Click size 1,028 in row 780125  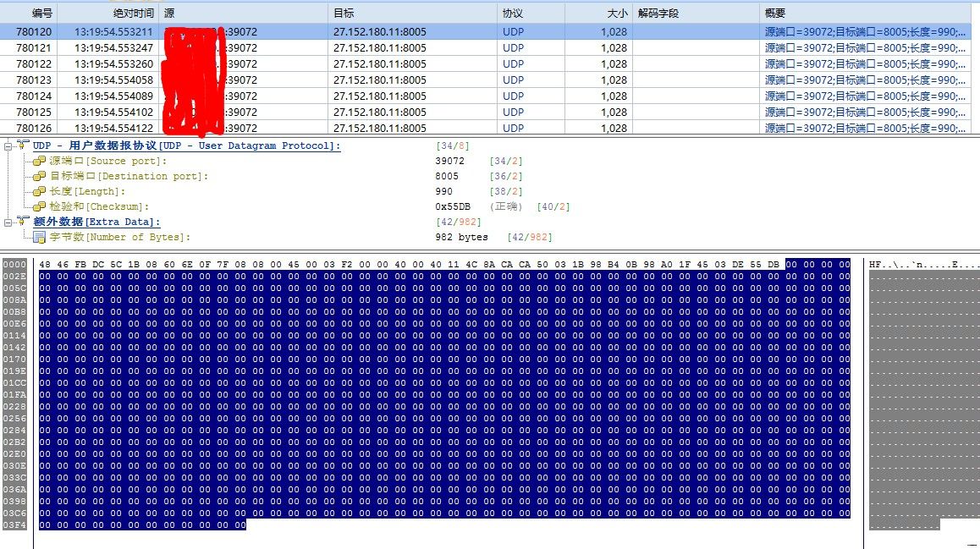pos(614,113)
